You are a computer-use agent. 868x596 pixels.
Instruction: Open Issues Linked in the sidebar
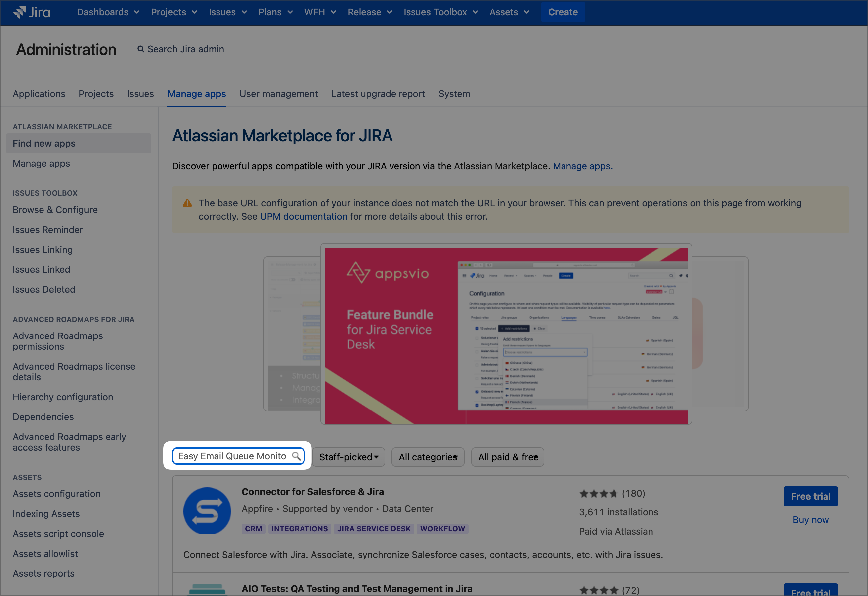pyautogui.click(x=42, y=269)
